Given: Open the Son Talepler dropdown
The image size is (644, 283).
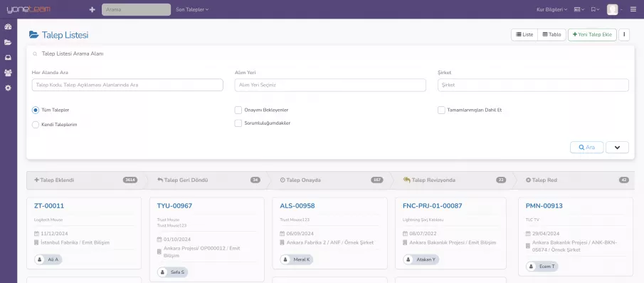Looking at the screenshot, I should (192, 9).
